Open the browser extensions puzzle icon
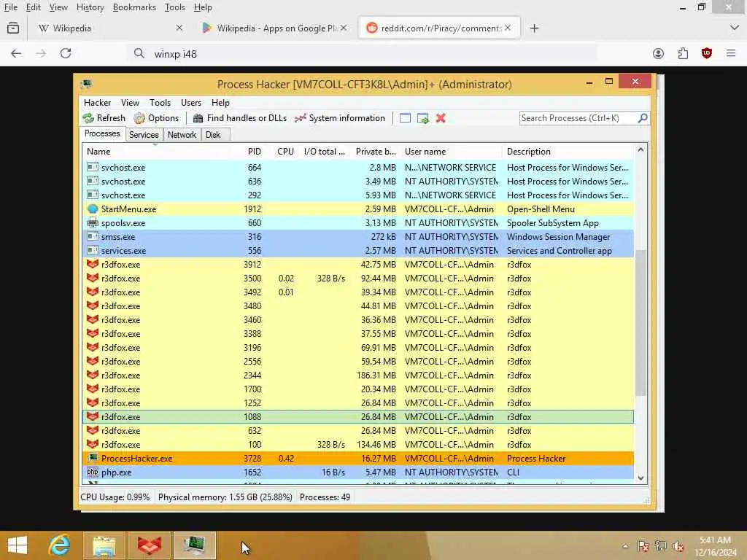The width and height of the screenshot is (747, 560). (x=683, y=53)
